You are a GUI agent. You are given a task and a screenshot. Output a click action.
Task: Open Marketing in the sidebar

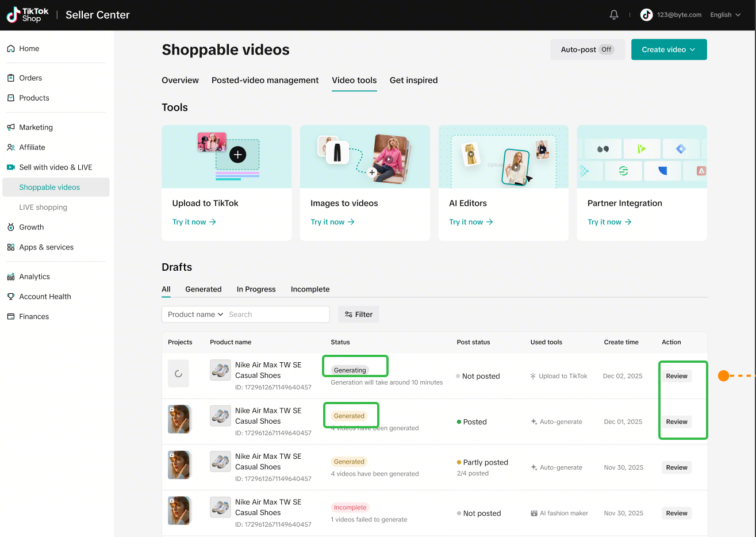pos(36,128)
